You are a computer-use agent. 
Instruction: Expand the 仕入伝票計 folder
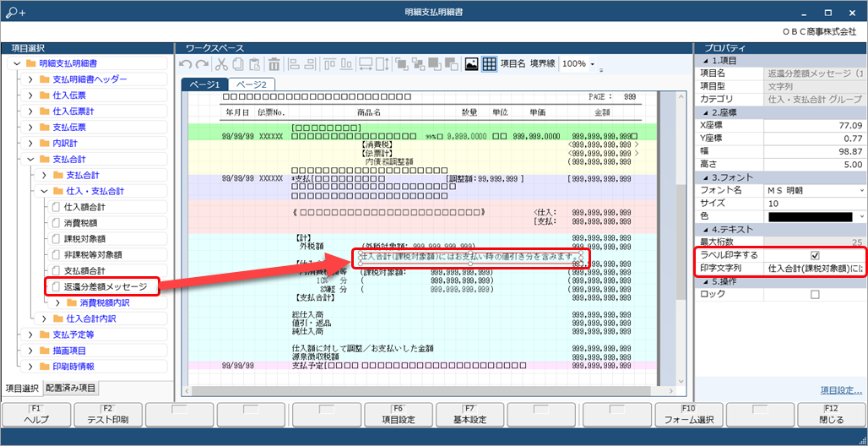30,111
